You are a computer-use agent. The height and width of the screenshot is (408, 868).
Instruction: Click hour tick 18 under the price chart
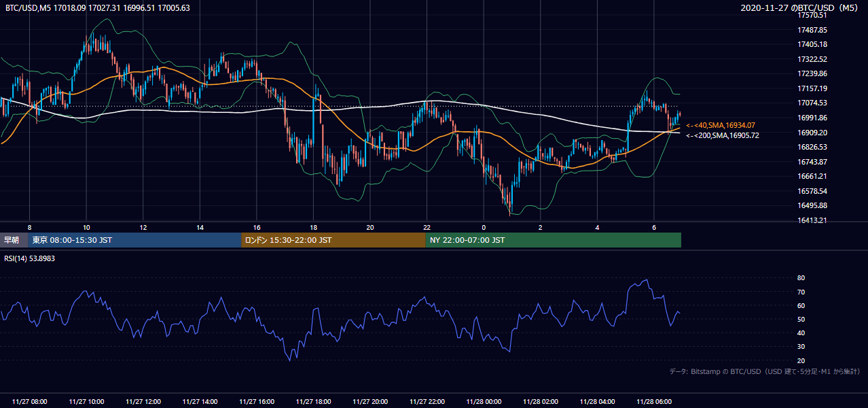[313, 227]
